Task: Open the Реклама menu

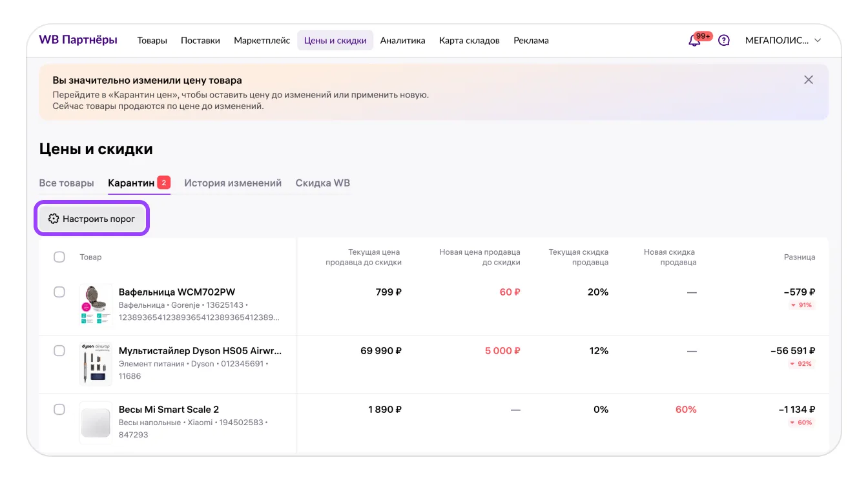Action: (531, 40)
